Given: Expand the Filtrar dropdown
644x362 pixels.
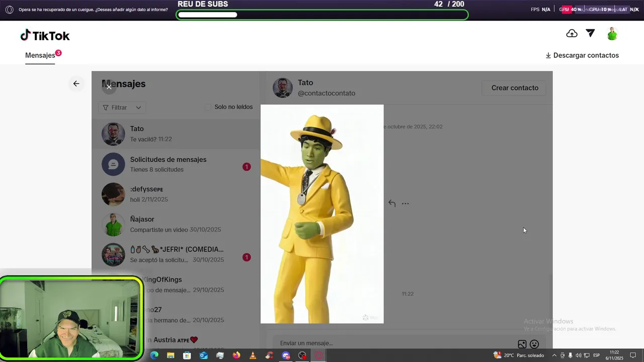Looking at the screenshot, I should pos(122,108).
